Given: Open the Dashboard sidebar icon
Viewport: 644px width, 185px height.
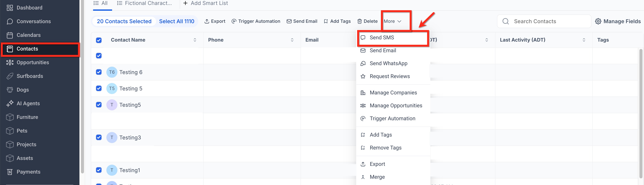Looking at the screenshot, I should 10,8.
